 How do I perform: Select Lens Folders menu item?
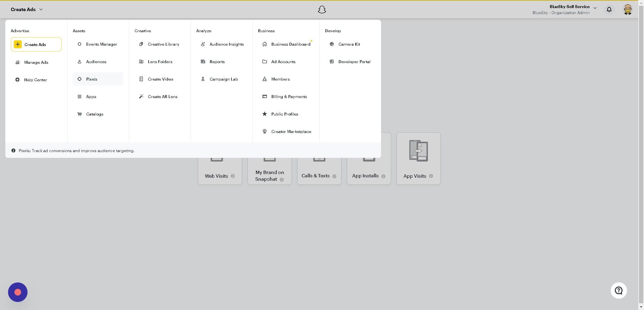(x=160, y=62)
